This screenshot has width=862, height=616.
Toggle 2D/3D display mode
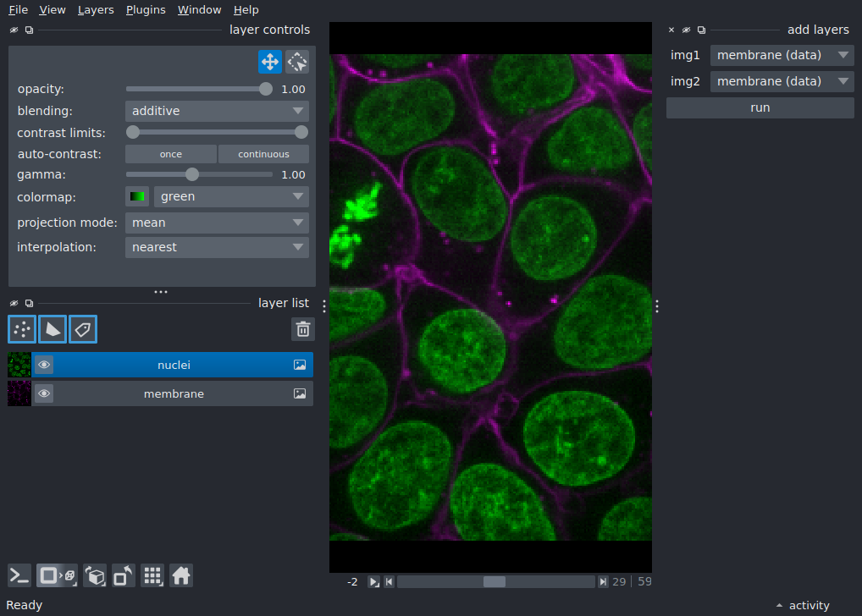(58, 576)
